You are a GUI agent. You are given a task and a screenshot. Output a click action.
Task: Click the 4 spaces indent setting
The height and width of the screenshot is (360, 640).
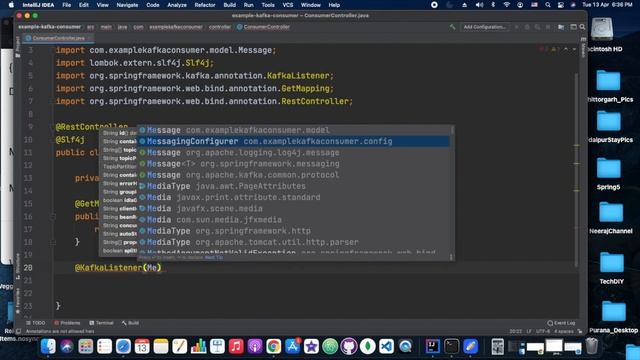tap(564, 331)
